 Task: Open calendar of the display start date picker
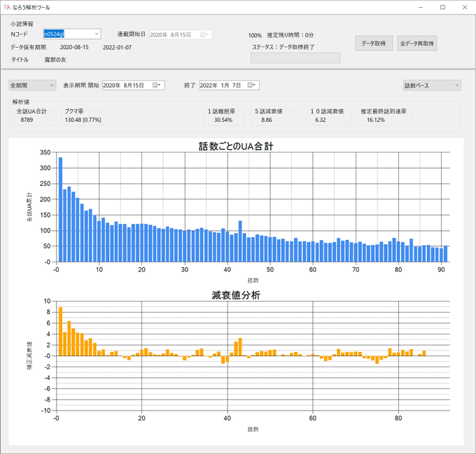(157, 85)
